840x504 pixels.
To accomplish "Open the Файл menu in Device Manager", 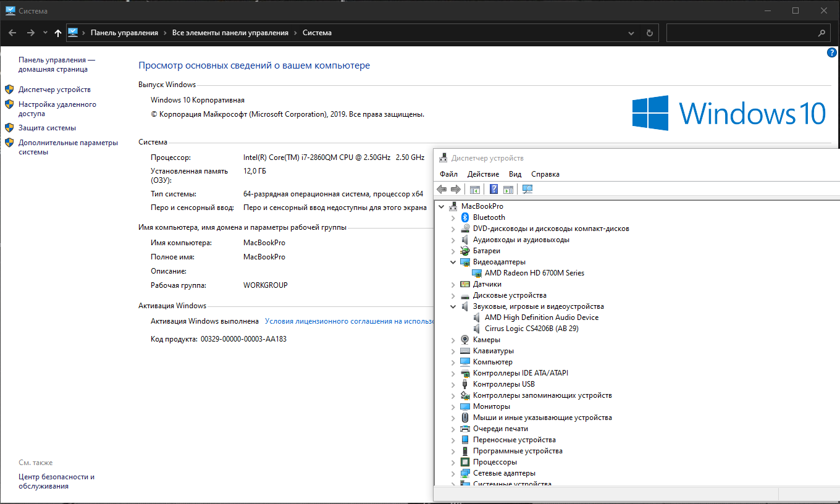I will [449, 174].
